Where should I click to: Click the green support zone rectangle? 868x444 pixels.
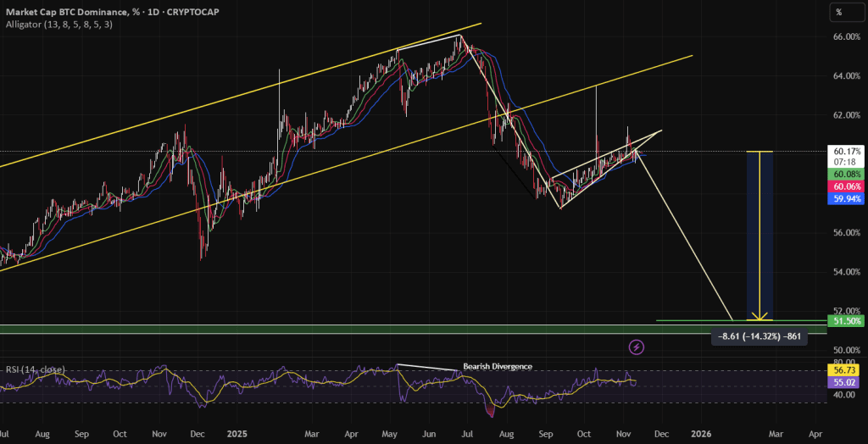point(339,329)
